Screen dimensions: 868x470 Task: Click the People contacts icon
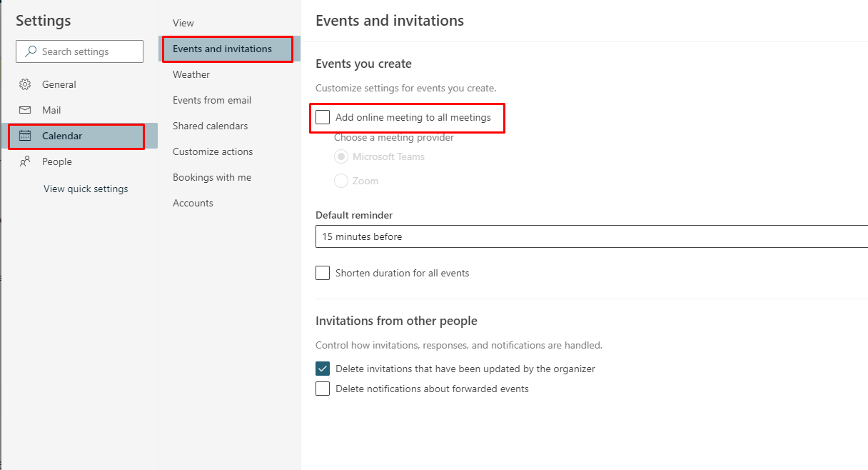(x=25, y=161)
